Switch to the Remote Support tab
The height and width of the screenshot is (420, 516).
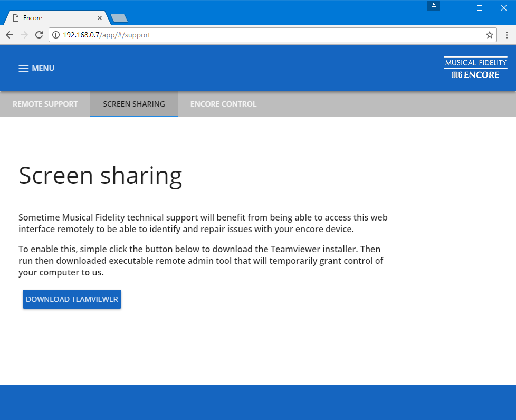45,104
